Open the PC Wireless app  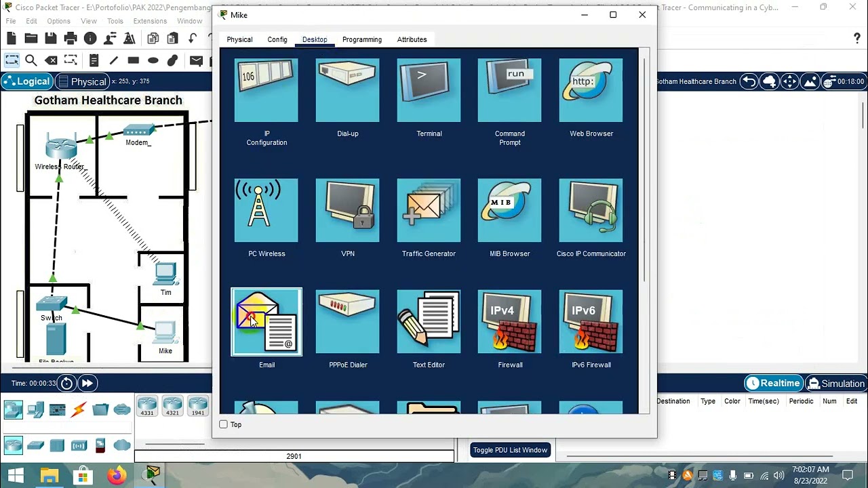[267, 210]
